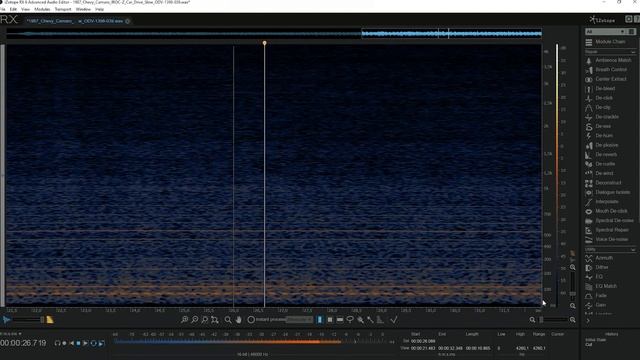Collapse the Repair modules section
640x360 pixels.
(633, 52)
